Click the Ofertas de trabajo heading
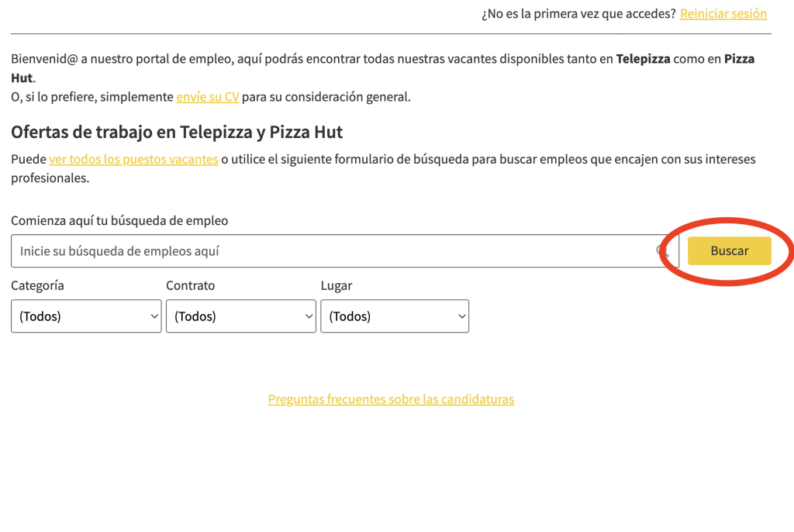The image size is (794, 532). click(x=175, y=132)
